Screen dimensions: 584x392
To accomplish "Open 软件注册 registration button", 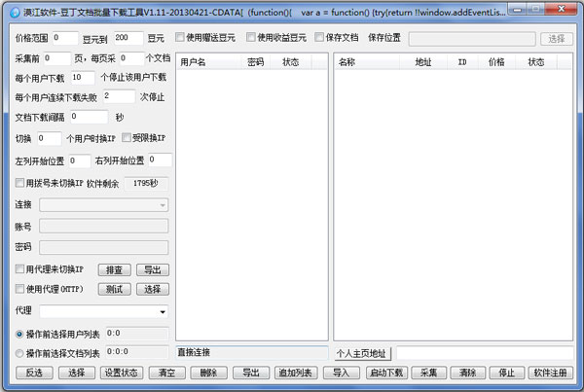I will click(551, 373).
